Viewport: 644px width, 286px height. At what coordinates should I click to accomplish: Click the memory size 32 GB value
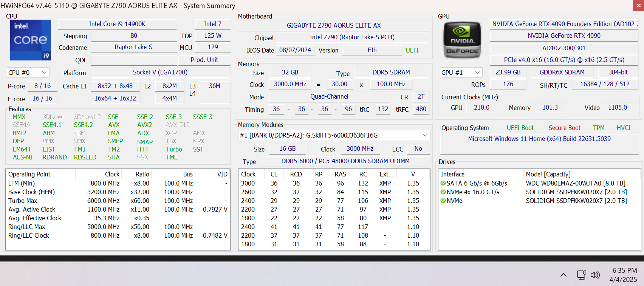[290, 72]
